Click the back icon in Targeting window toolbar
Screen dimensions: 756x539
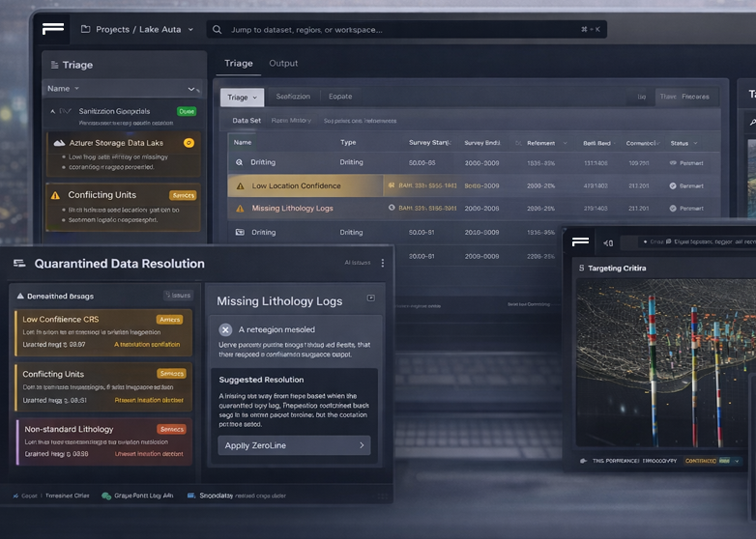(x=608, y=243)
